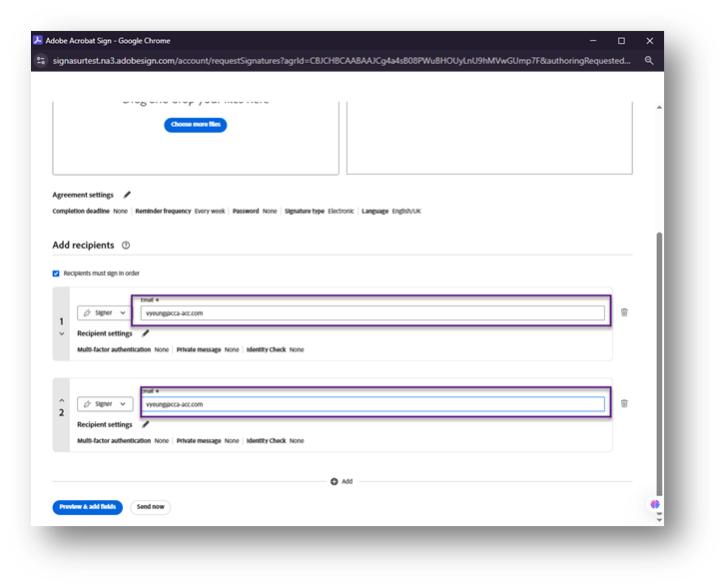Open Signer role dropdown for recipient 2
The height and width of the screenshot is (588, 726).
tap(105, 403)
